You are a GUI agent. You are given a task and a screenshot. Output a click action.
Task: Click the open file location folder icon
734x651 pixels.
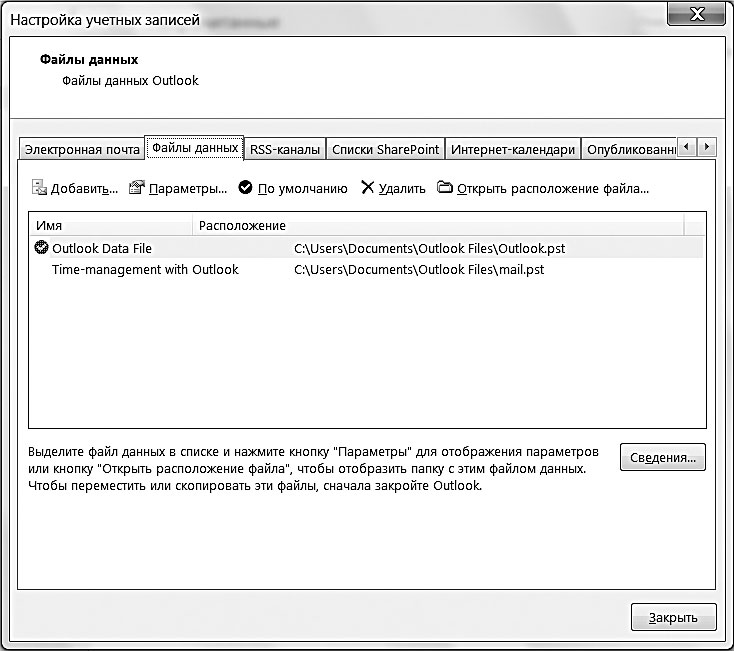(x=445, y=187)
